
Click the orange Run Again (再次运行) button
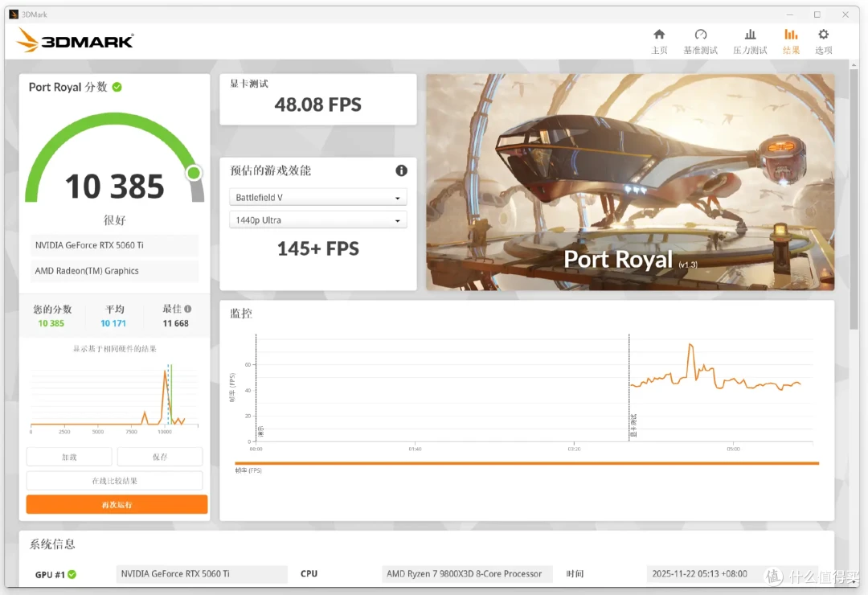(x=117, y=505)
